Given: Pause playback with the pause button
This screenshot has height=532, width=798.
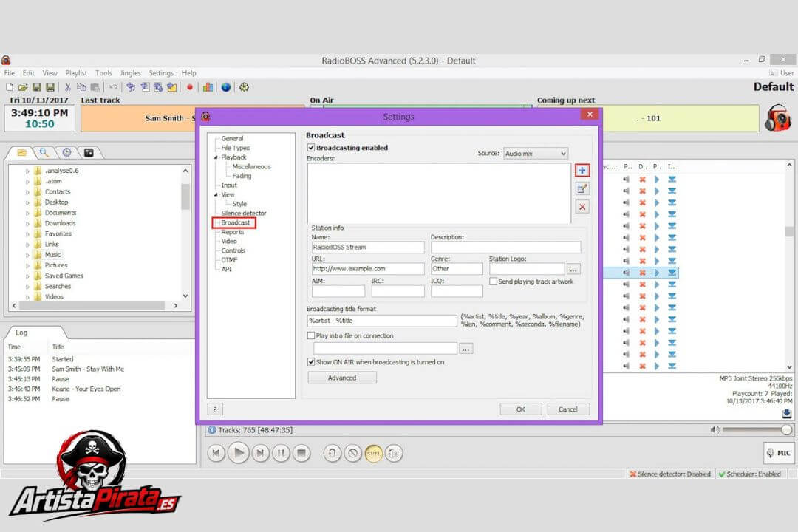Looking at the screenshot, I should tap(281, 453).
